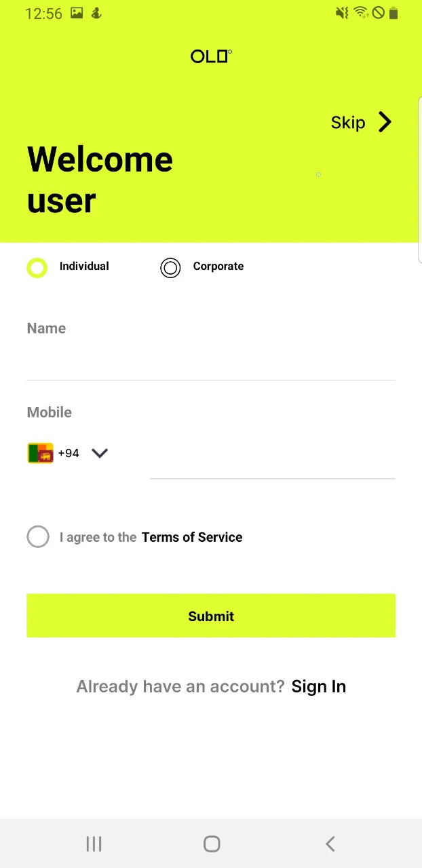Tap the Skip chevron arrow icon

coord(385,122)
